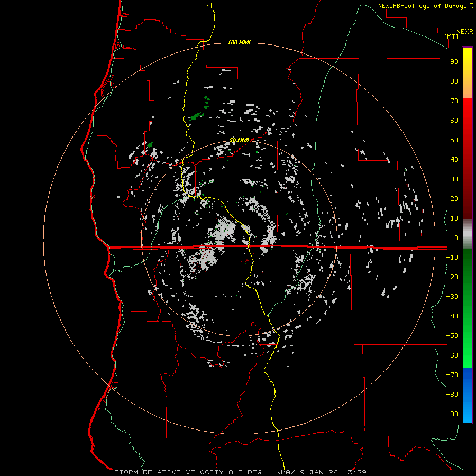
Task: Click the blue bottom segment of color bar
Action: coord(467,395)
